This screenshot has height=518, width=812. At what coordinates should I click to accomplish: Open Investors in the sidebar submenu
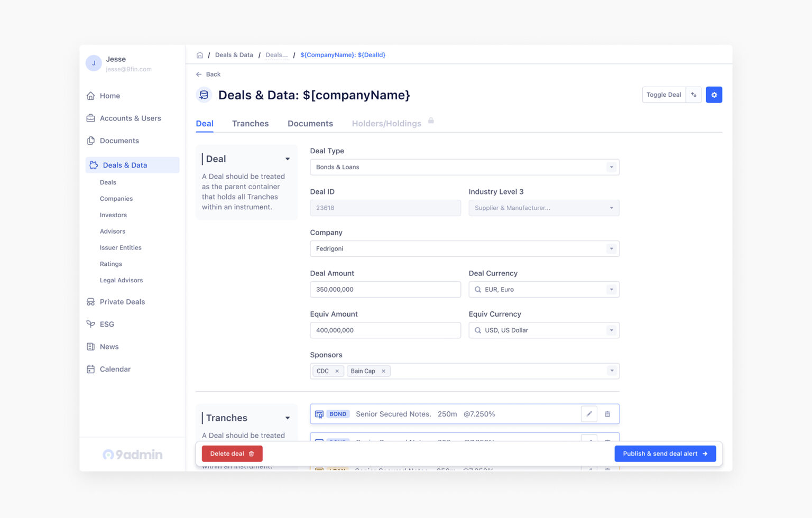click(113, 215)
